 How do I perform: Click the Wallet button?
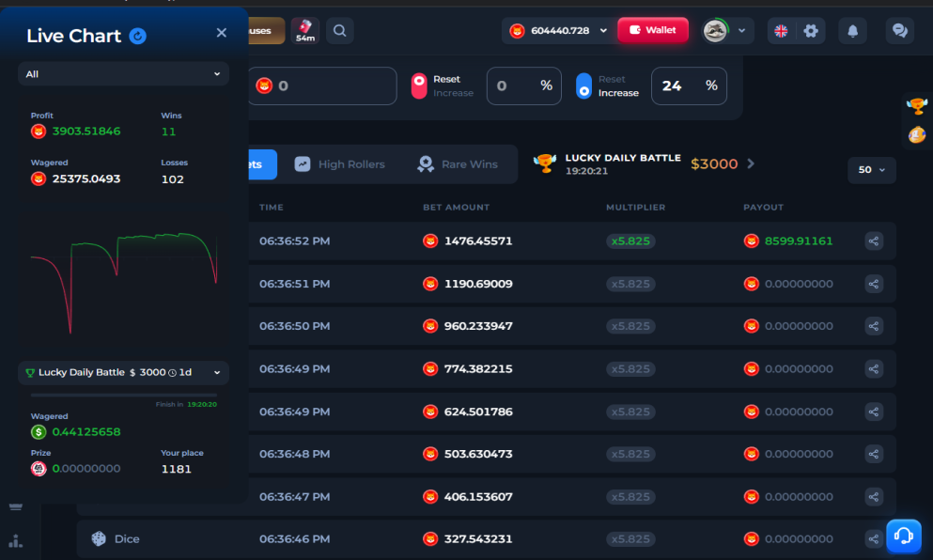coord(653,30)
